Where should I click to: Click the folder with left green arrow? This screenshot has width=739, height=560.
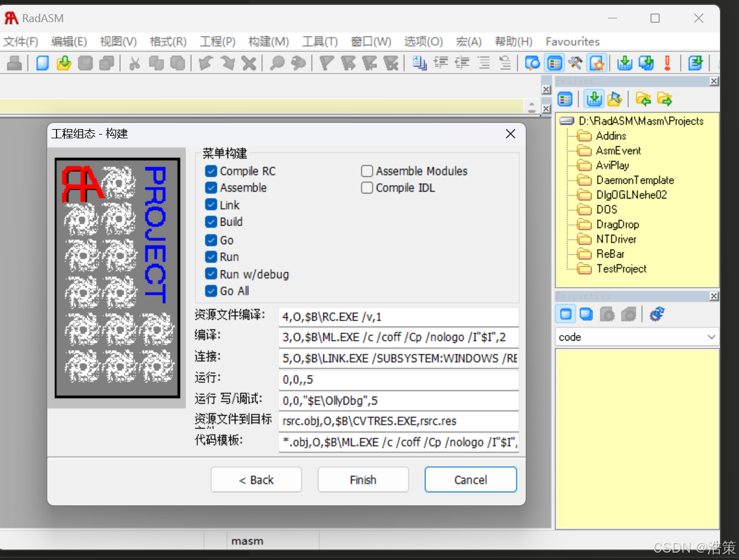coord(643,99)
